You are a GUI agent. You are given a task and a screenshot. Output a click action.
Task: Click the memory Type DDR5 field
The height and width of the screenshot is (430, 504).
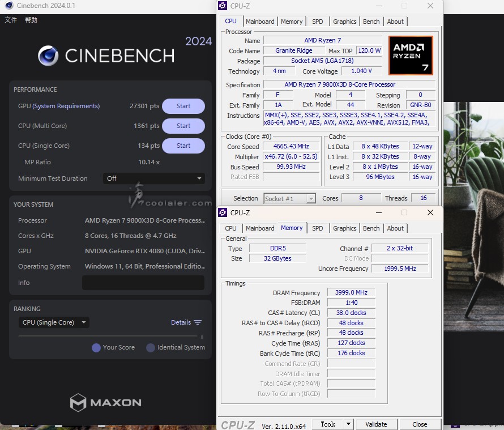click(x=277, y=248)
